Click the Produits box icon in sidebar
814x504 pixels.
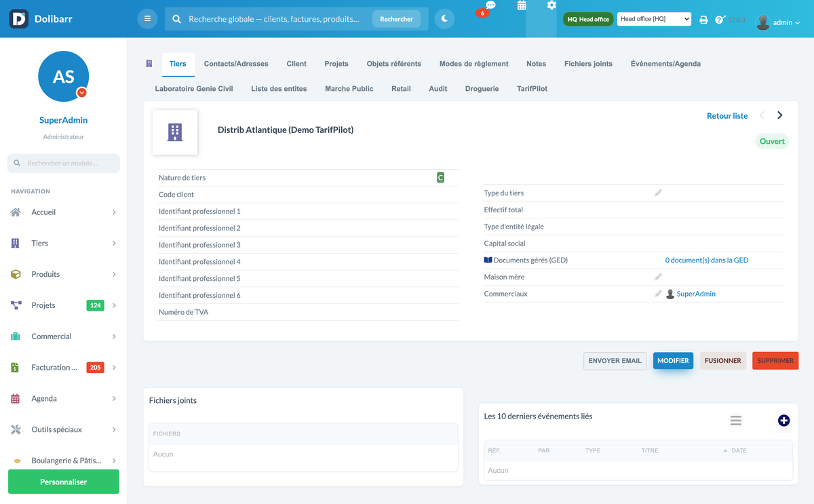[16, 274]
